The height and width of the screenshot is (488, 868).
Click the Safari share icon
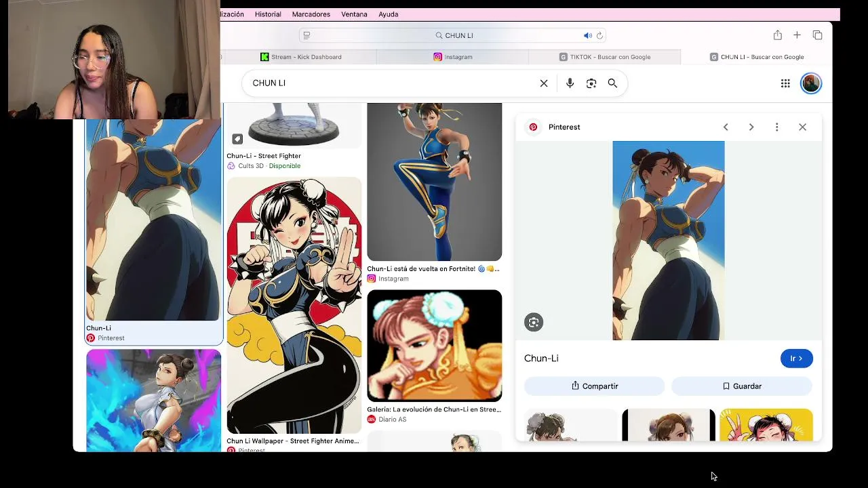coord(778,35)
